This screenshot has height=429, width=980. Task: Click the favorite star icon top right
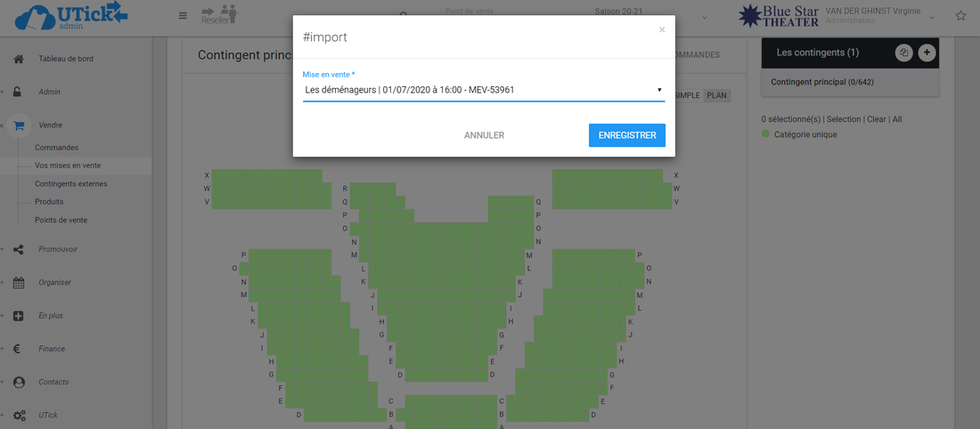(960, 16)
